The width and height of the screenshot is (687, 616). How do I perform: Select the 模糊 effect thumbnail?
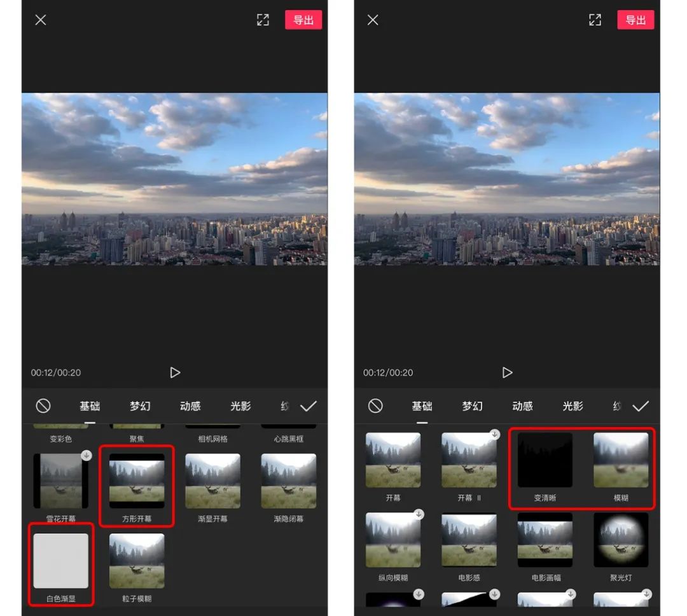pos(621,460)
